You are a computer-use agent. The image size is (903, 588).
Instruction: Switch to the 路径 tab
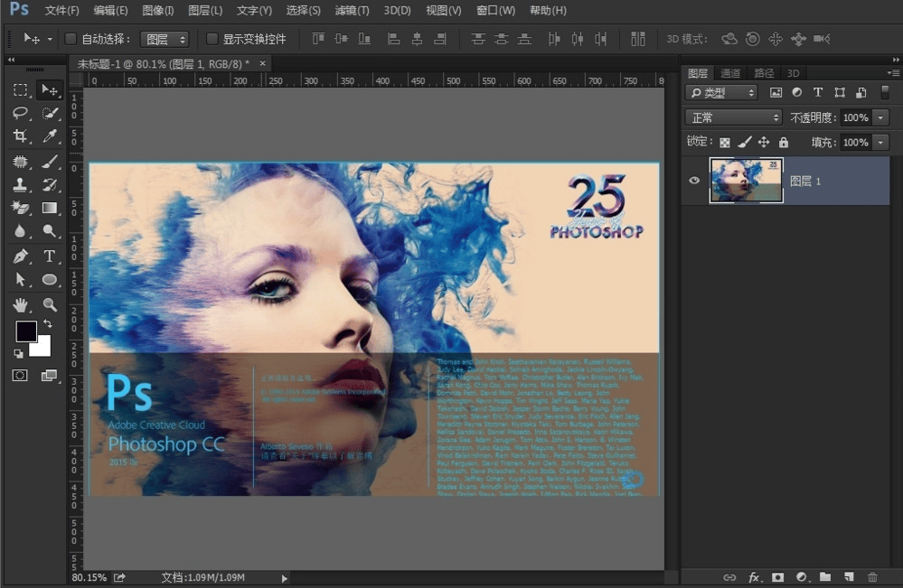click(764, 73)
